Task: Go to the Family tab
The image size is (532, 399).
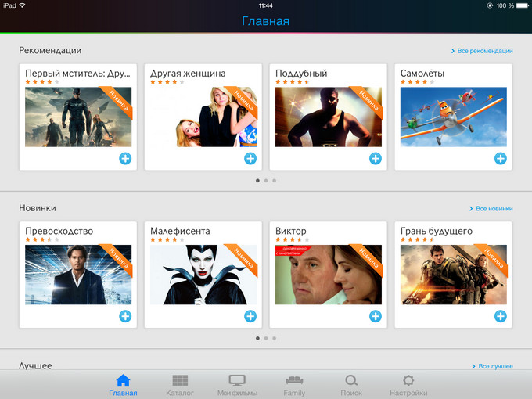Action: click(x=294, y=385)
